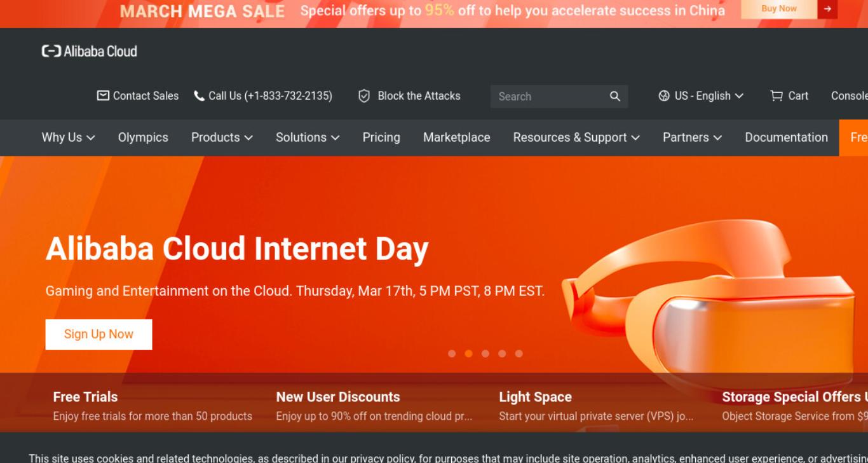Click the search magnifier icon

pyautogui.click(x=614, y=96)
